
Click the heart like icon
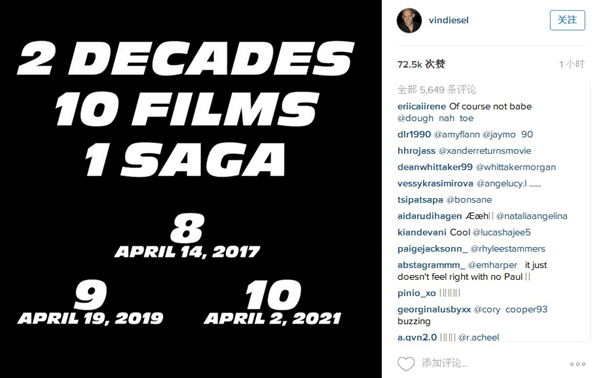pos(406,363)
